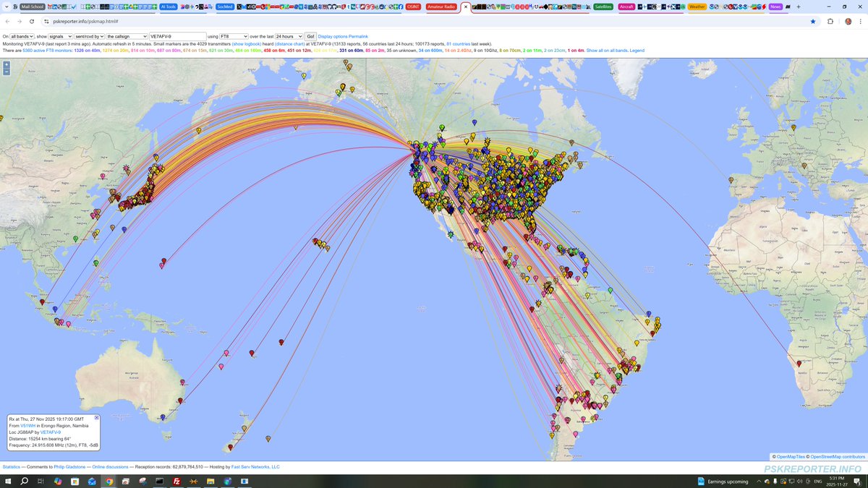This screenshot has width=868, height=488.
Task: Click the address bar URL pskreporter.info
Action: 85,22
